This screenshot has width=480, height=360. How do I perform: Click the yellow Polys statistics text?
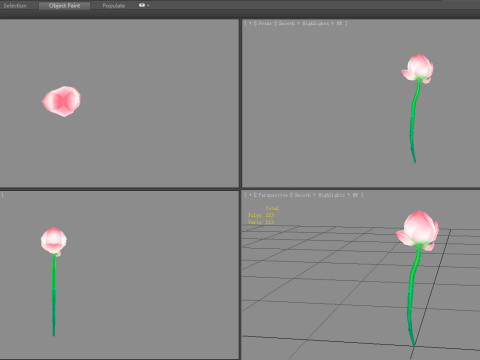coord(261,215)
